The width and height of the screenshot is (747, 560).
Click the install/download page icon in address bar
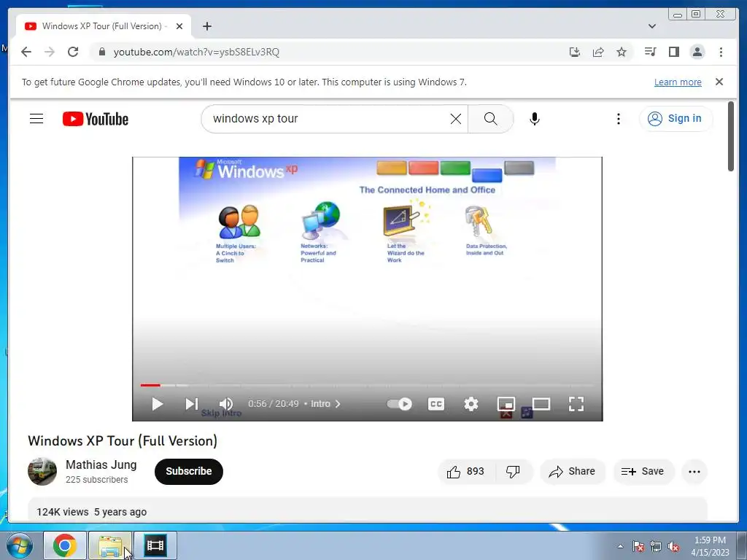[x=575, y=52]
